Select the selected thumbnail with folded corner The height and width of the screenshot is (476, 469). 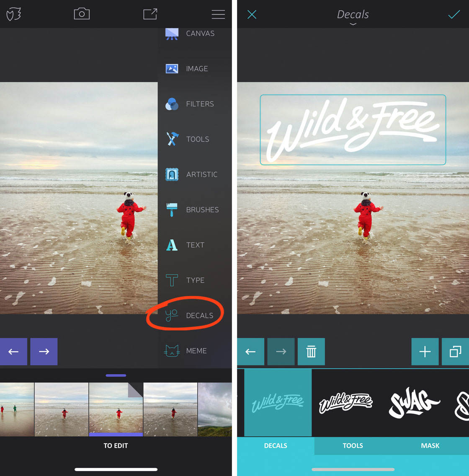[116, 409]
